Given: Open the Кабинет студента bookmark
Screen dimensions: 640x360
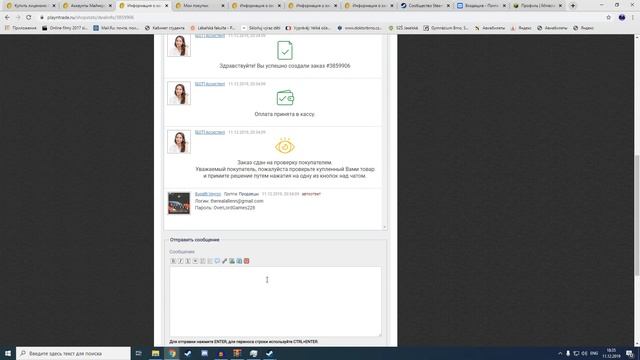Looking at the screenshot, I should pos(164,28).
